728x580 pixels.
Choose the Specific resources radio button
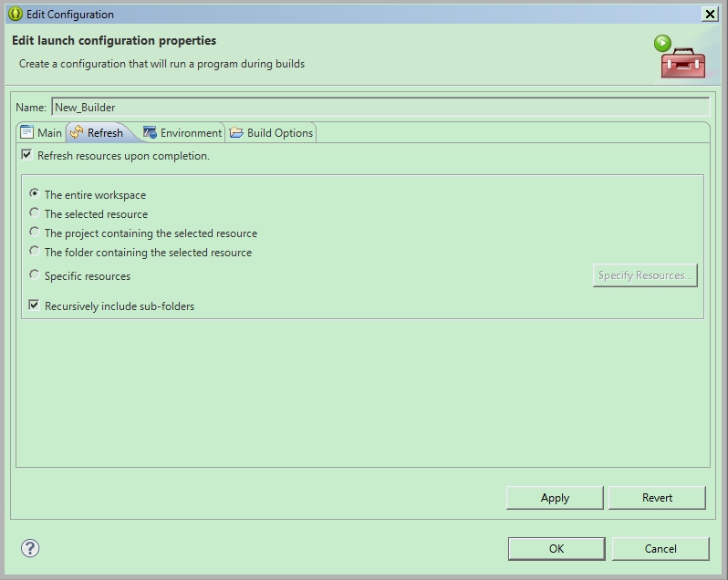coord(35,274)
